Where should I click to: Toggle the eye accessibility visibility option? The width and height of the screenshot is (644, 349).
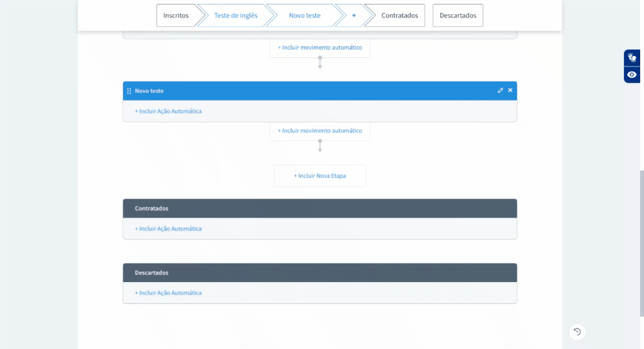tap(632, 75)
